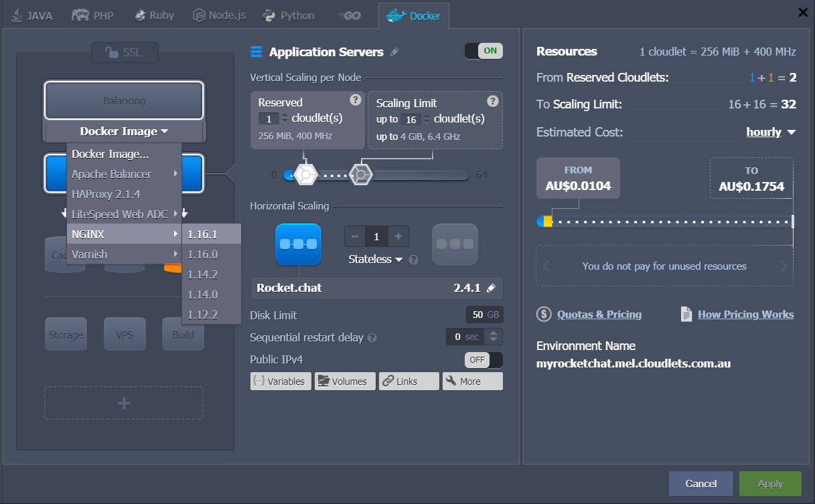The height and width of the screenshot is (504, 815).
Task: Click Sequential restart delay stepper arrows
Action: (494, 337)
